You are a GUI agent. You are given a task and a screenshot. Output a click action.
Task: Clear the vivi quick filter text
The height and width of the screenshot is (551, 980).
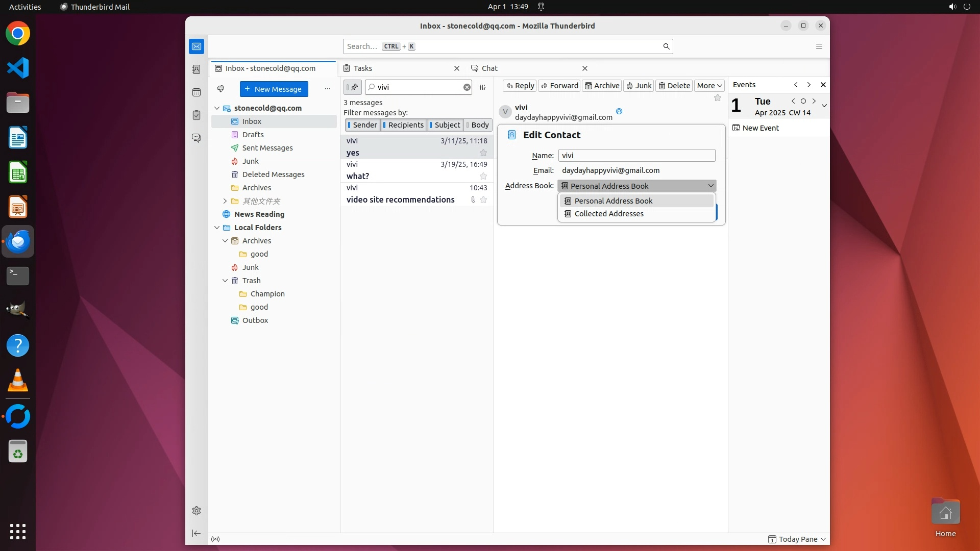coord(467,87)
